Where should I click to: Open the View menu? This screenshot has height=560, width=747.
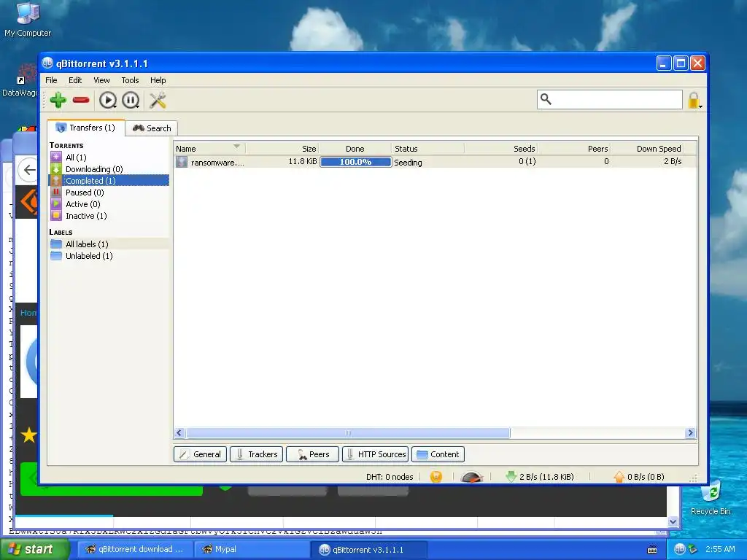[101, 80]
